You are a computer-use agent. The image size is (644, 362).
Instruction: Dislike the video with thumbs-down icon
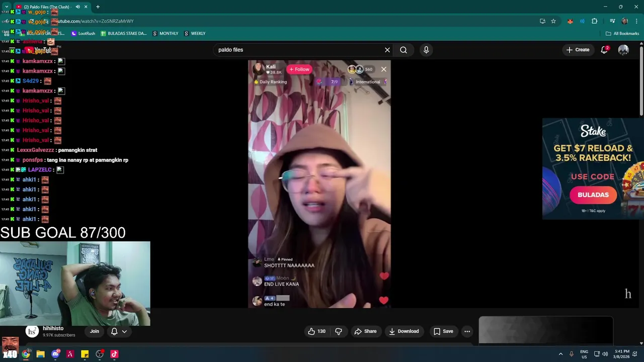tap(339, 331)
